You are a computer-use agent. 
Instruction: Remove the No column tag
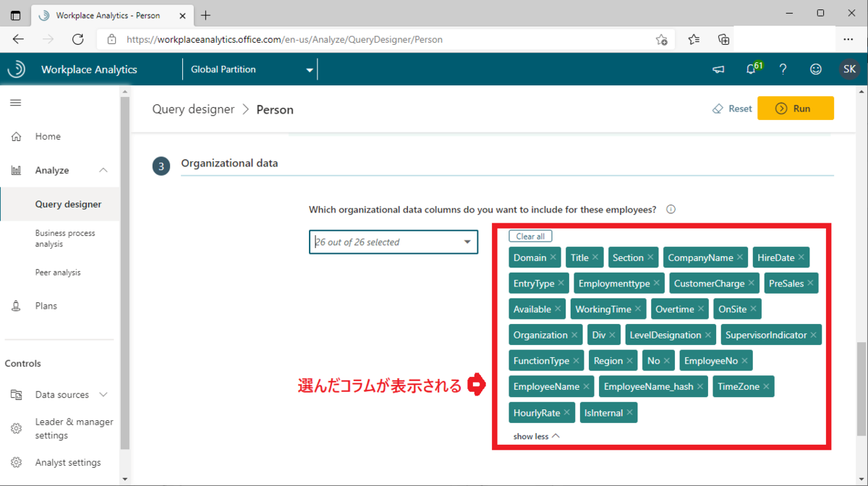667,361
